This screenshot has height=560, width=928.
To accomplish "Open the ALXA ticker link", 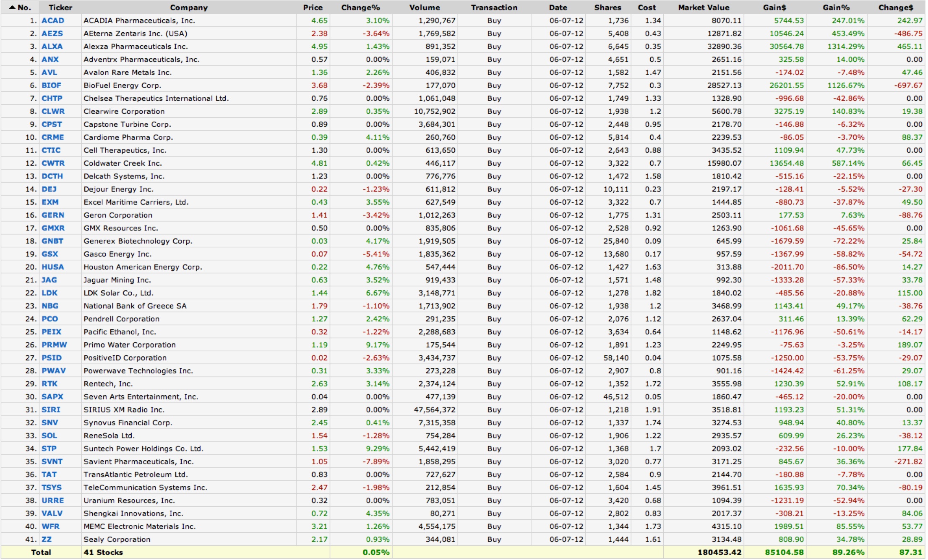I will pyautogui.click(x=52, y=47).
